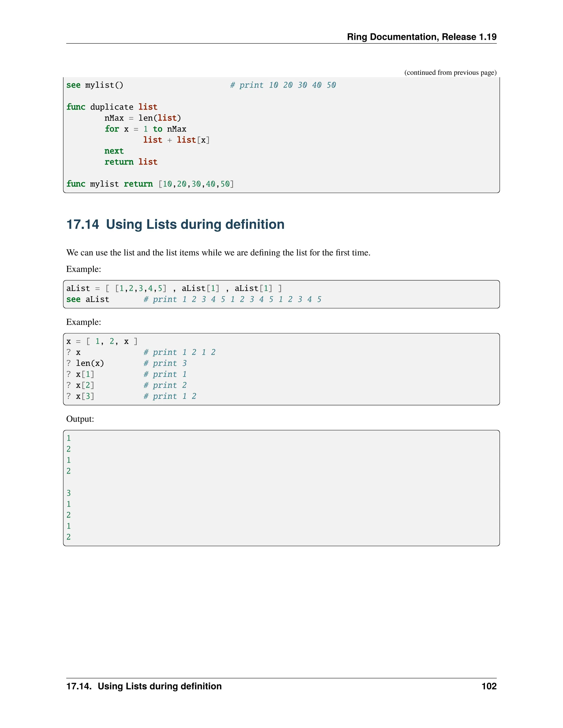Click the 'func mylist return [10,20,30,40,50]' line
The width and height of the screenshot is (563, 728).
tap(150, 184)
